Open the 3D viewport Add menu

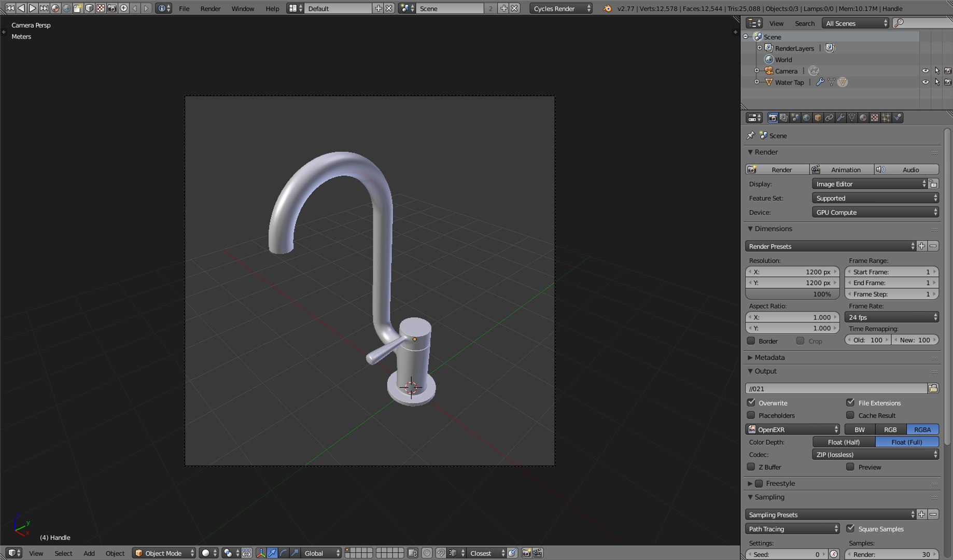tap(89, 553)
